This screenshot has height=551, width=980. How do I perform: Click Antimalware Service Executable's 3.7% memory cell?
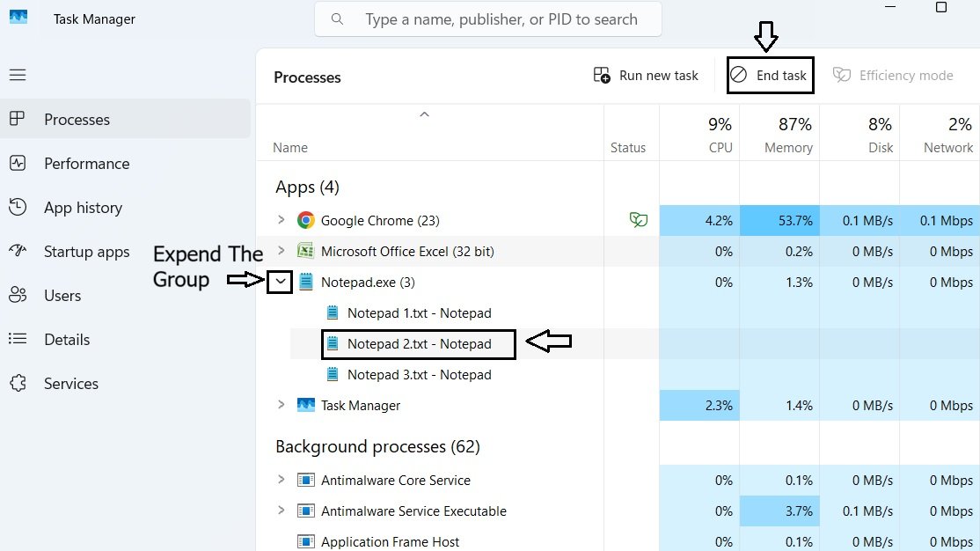[779, 511]
